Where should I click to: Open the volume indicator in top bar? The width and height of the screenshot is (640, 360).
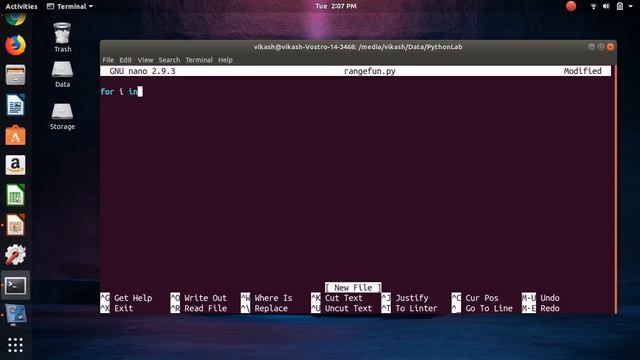(606, 6)
